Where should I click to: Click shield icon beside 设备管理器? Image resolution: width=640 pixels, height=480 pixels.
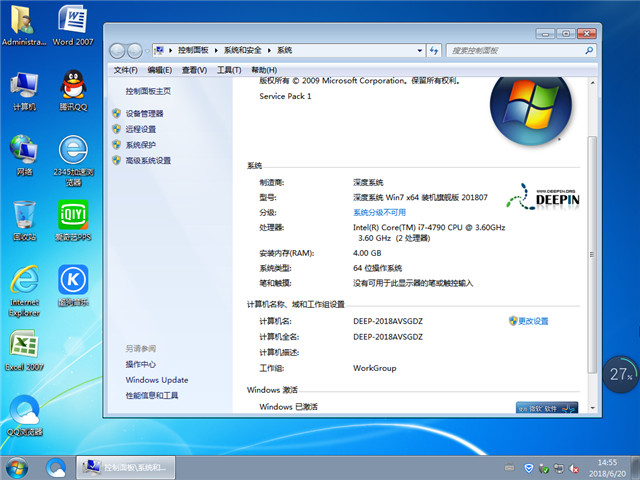point(116,113)
